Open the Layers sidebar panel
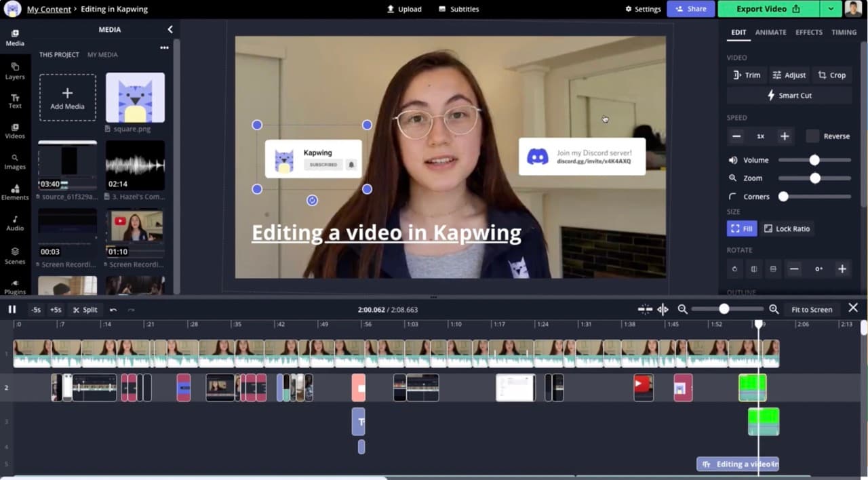Viewport: 868px width, 480px height. coord(15,71)
